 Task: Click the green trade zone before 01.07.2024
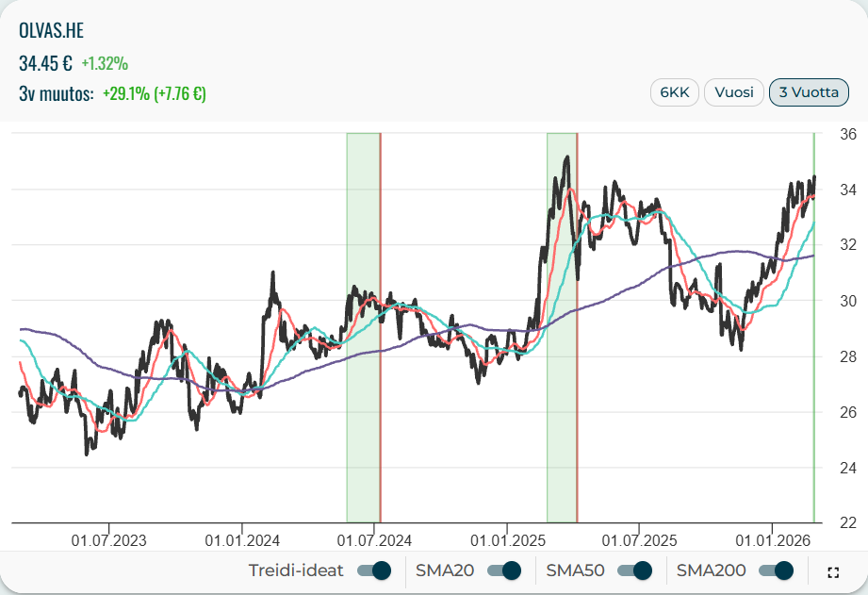coord(363,424)
